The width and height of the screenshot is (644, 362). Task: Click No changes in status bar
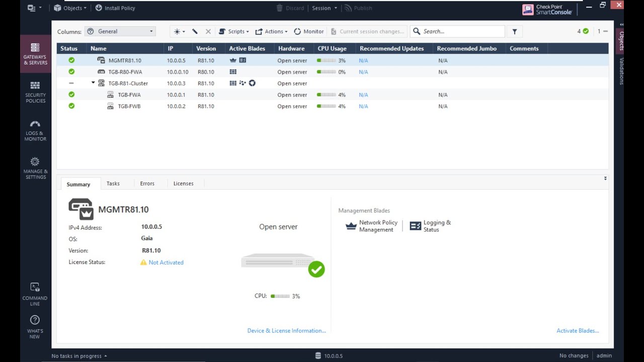(x=574, y=355)
